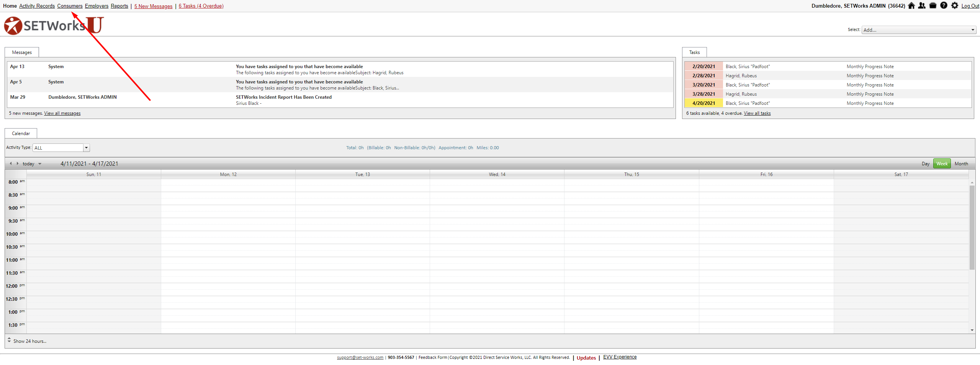Click the SETWorks U logo
980x365 pixels.
click(54, 26)
